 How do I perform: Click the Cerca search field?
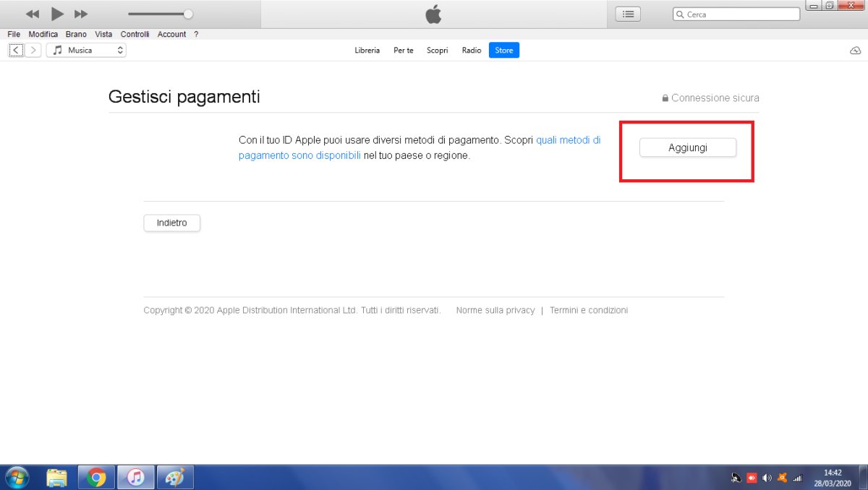click(x=736, y=14)
